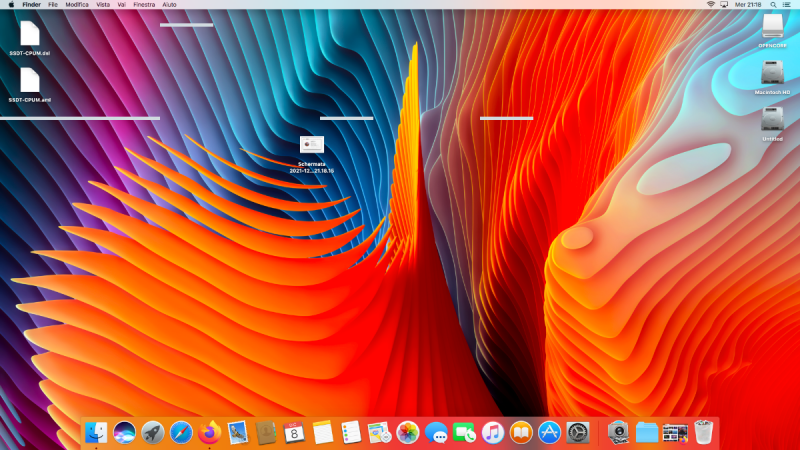Open System Preferences gear icon

(x=577, y=432)
